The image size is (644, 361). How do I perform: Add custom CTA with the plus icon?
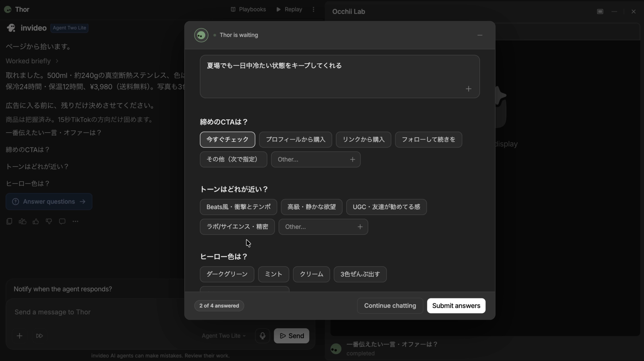[352, 159]
